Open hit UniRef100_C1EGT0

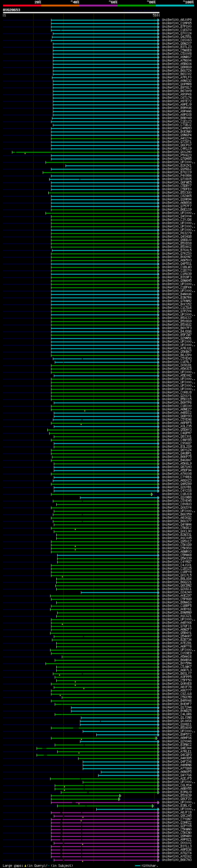click(177, 30)
